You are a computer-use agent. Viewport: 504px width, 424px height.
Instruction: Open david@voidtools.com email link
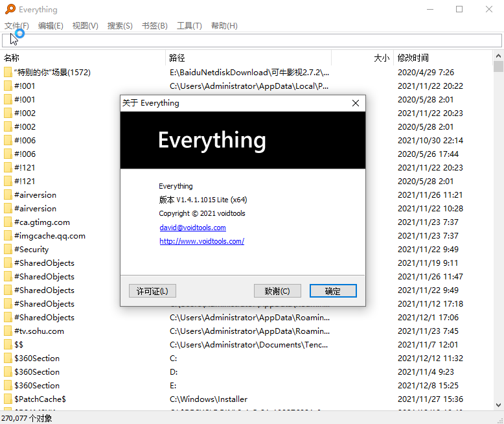pyautogui.click(x=192, y=228)
